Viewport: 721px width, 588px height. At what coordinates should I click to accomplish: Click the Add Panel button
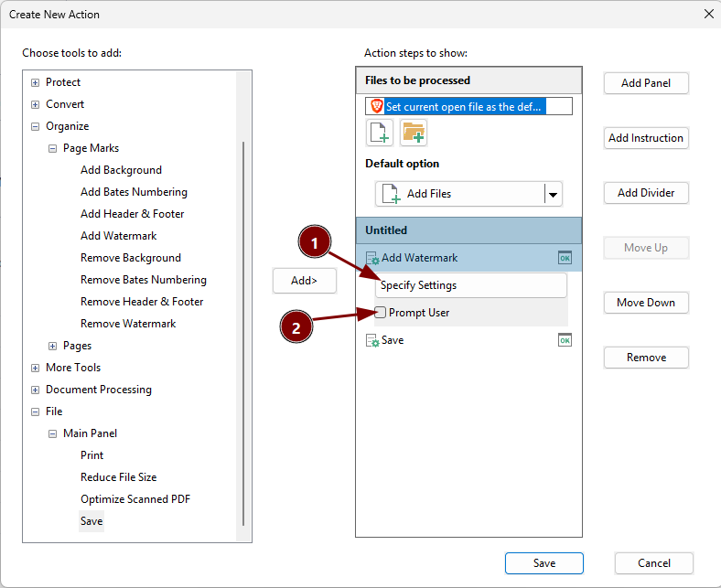click(646, 83)
